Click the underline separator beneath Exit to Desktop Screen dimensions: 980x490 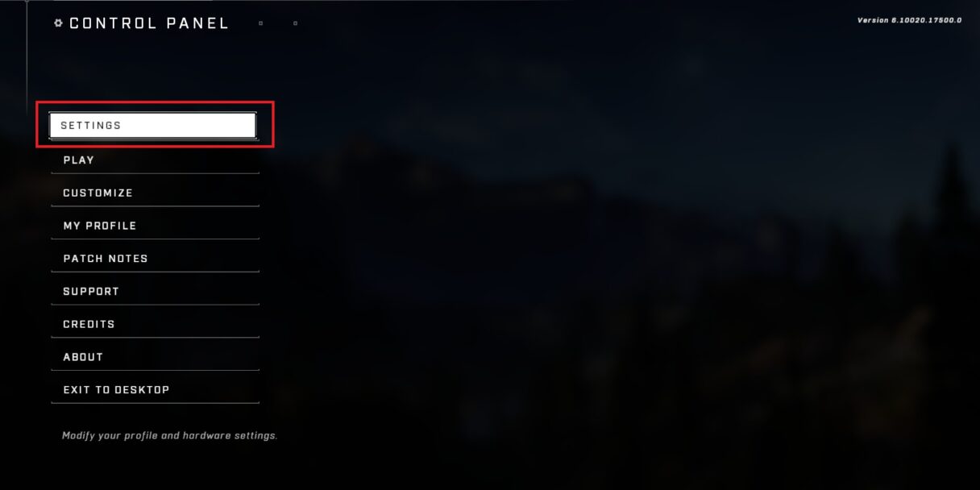pos(156,403)
